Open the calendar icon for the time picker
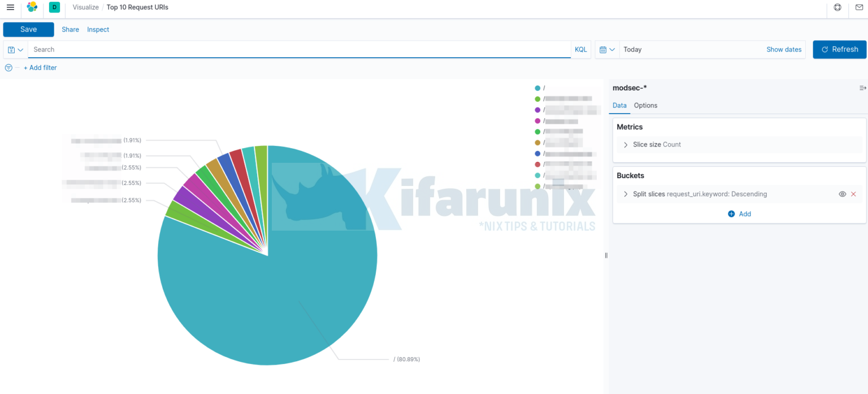Image resolution: width=868 pixels, height=394 pixels. [x=602, y=49]
